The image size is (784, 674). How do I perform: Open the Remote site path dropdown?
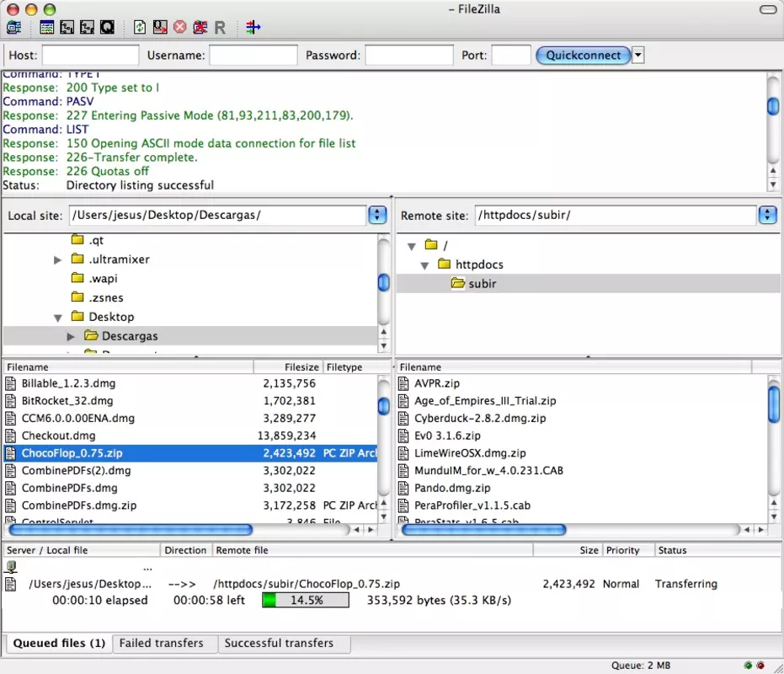(x=767, y=215)
